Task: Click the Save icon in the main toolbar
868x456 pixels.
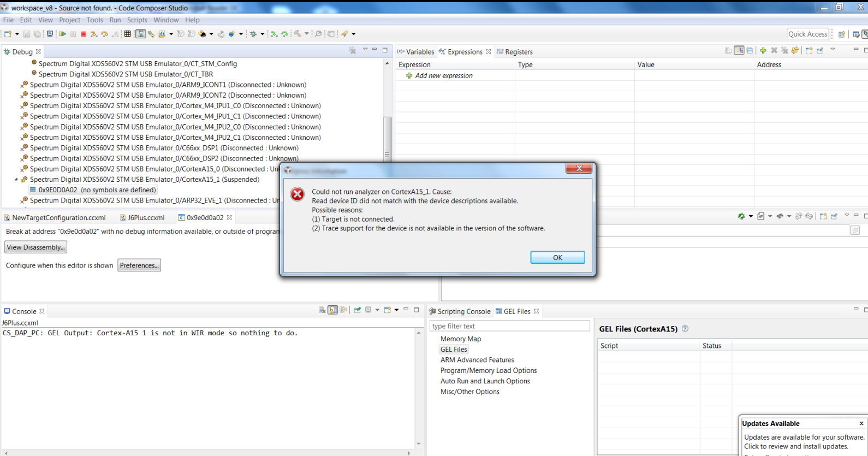Action: [x=26, y=34]
